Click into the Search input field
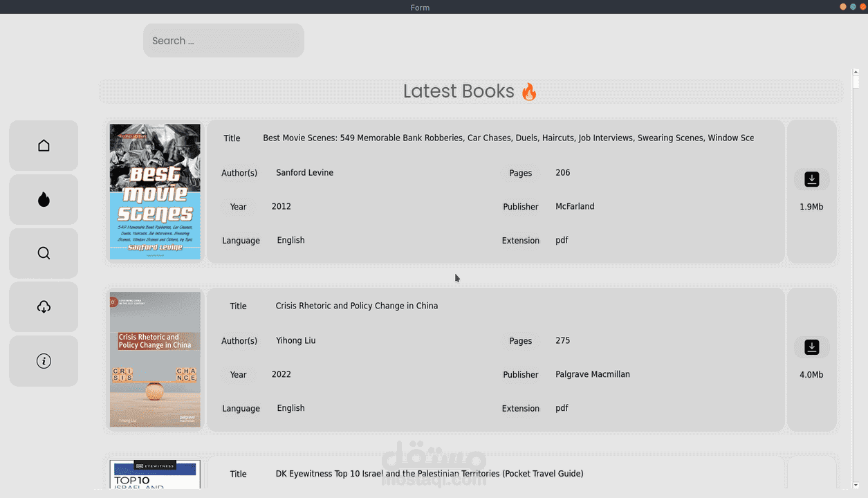This screenshot has width=868, height=498. [x=223, y=41]
